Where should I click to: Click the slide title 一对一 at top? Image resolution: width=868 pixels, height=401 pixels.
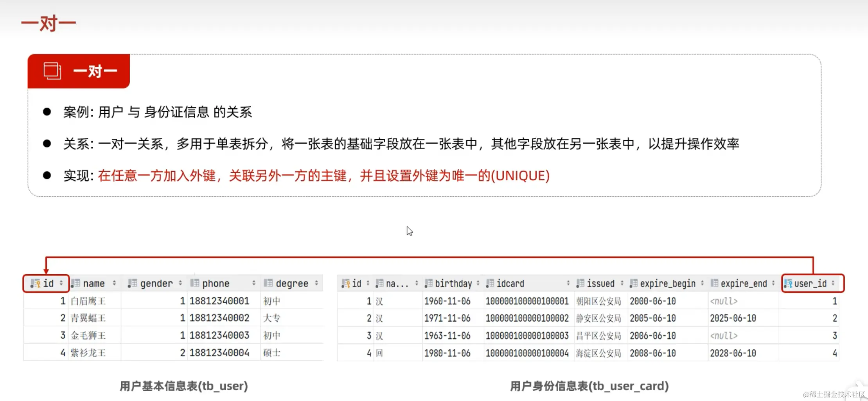(x=49, y=23)
